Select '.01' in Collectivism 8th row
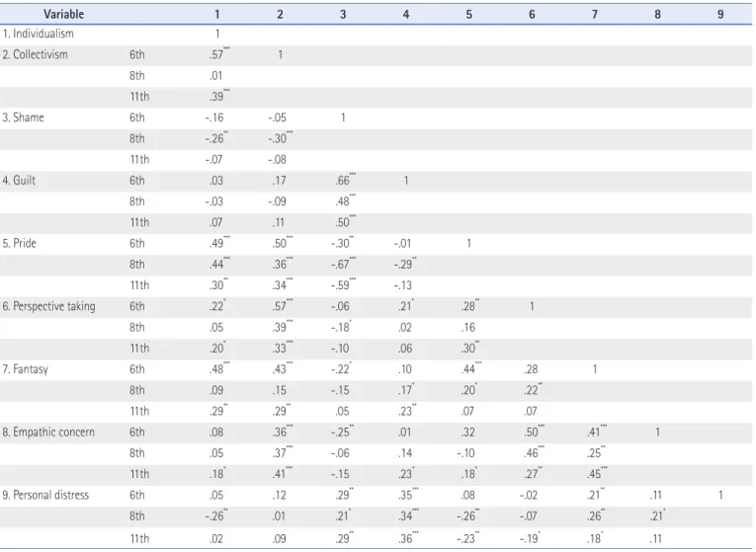756x552 pixels. click(x=216, y=76)
